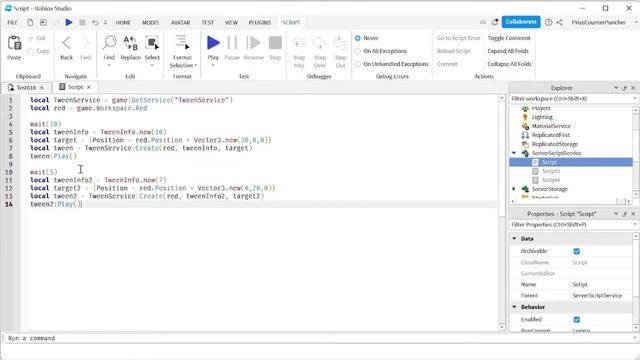The height and width of the screenshot is (360, 640).
Task: Click Toggle Comment action
Action: [509, 38]
